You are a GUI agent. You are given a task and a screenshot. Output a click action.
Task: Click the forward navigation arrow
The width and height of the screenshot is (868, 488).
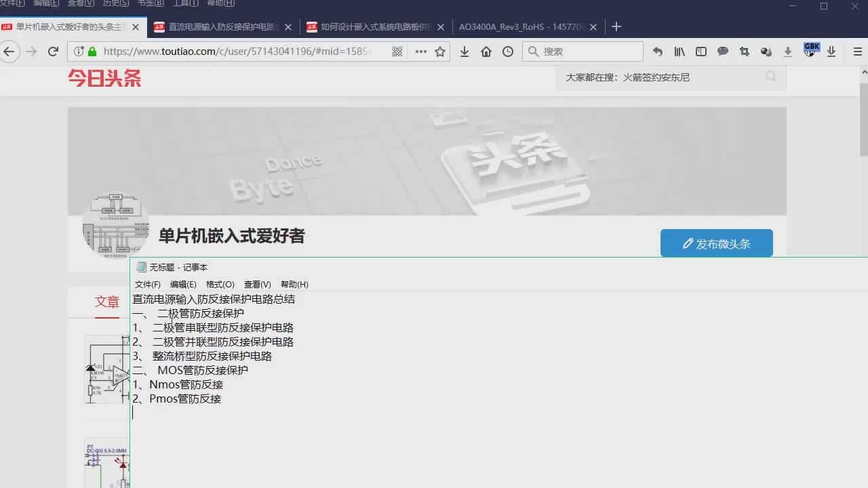31,52
